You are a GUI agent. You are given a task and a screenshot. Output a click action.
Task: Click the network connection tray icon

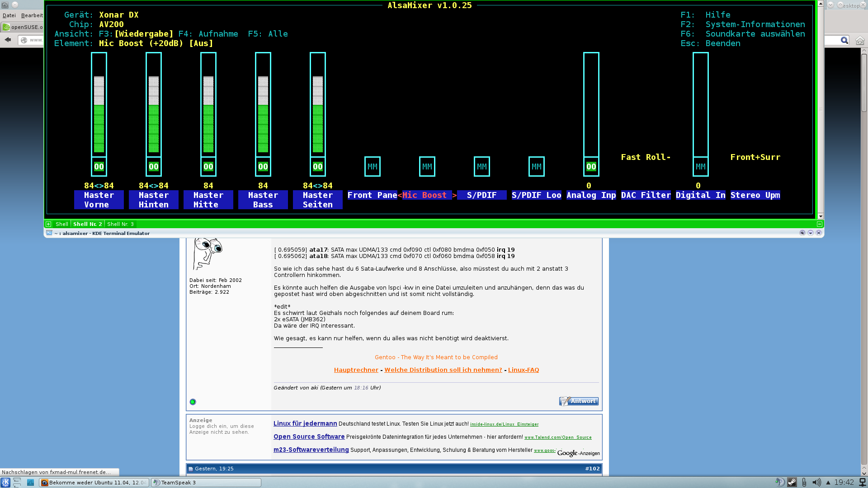(x=862, y=482)
